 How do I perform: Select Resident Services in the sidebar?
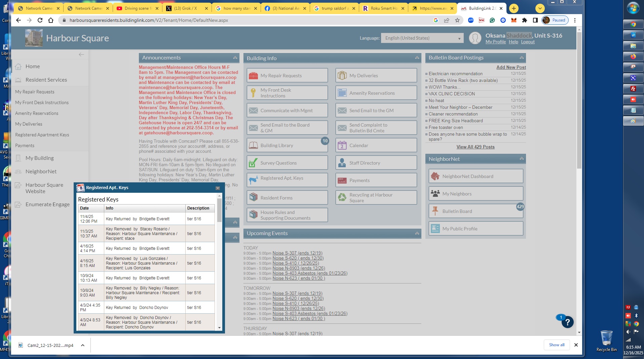(46, 80)
